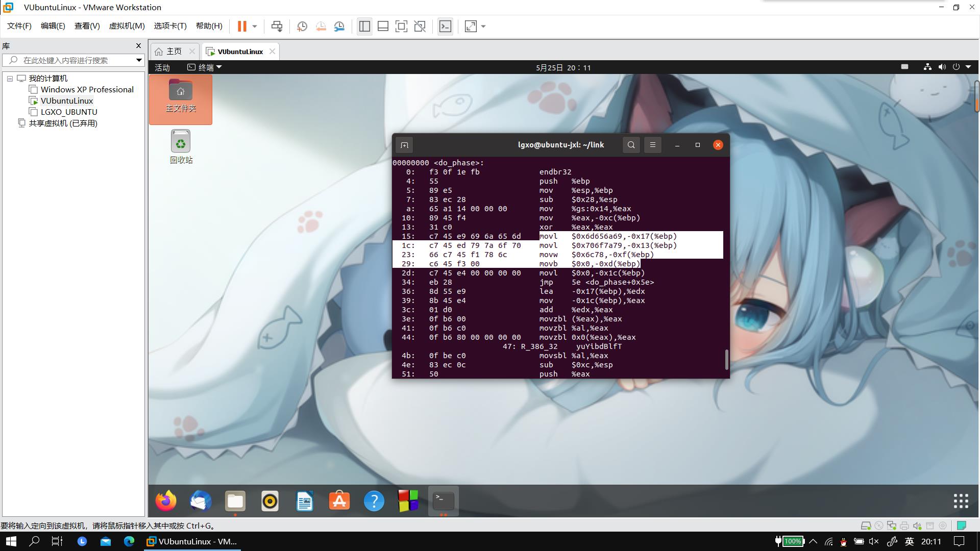The height and width of the screenshot is (551, 980).
Task: Launch Firefox from the dock
Action: 166,501
